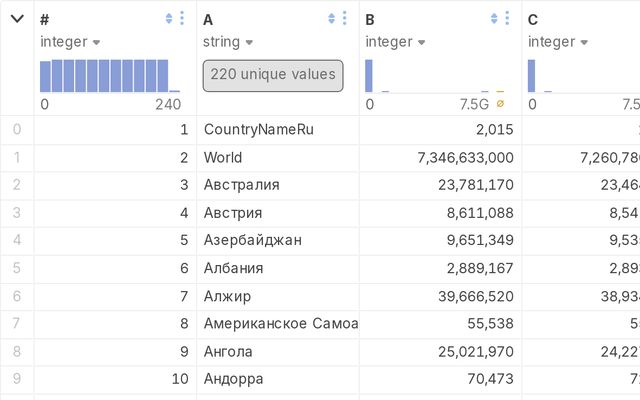Open the column B kebab menu
This screenshot has height=400, width=640.
[x=508, y=19]
